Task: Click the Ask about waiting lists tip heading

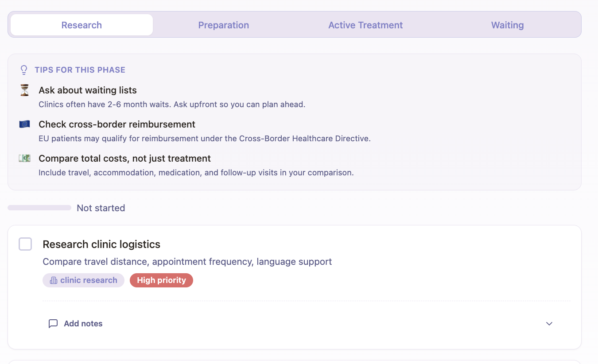Action: (87, 90)
